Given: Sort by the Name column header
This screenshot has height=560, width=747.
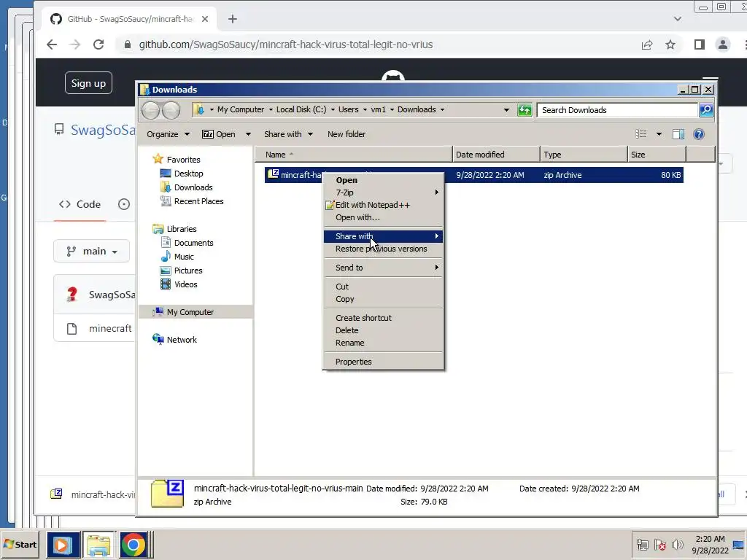Looking at the screenshot, I should tap(354, 155).
